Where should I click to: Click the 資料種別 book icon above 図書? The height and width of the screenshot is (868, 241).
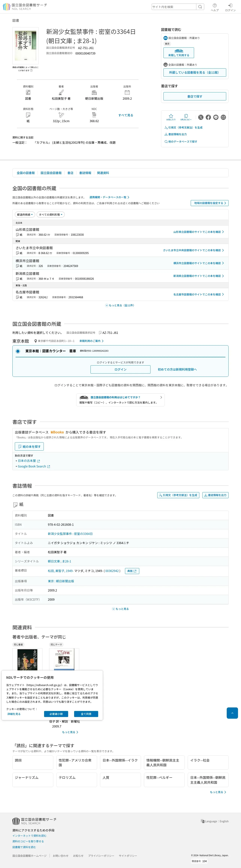[28, 92]
